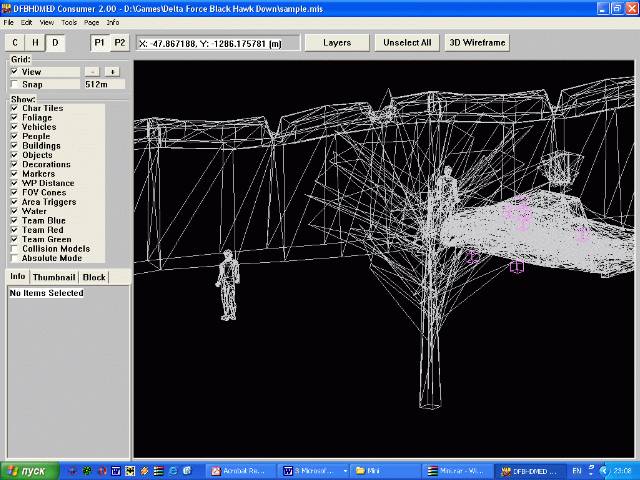Click the C mode button
The width and height of the screenshot is (640, 480).
click(15, 42)
